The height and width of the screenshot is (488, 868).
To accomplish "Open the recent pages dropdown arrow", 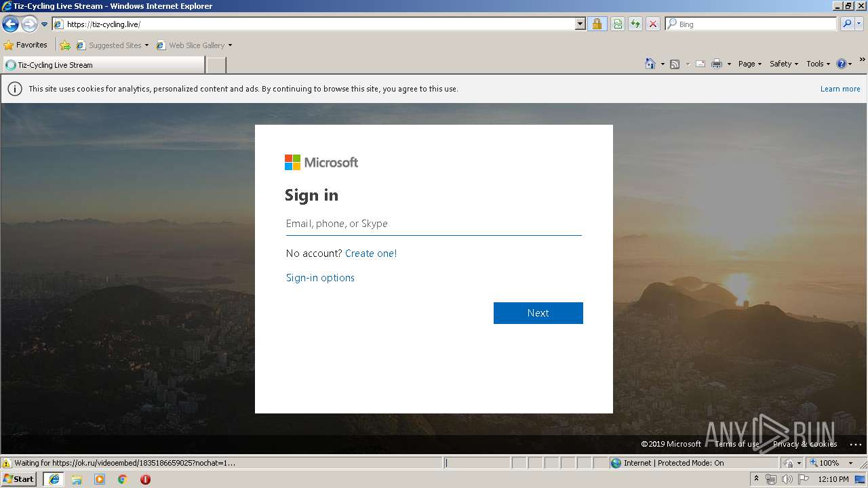I will tap(45, 24).
